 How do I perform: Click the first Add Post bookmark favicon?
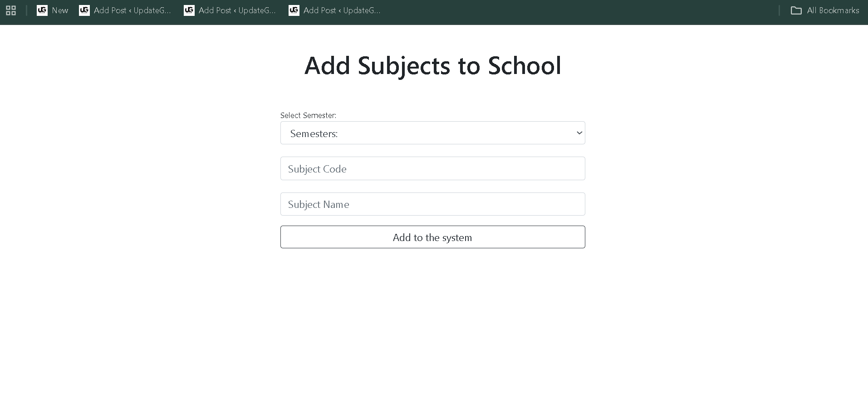click(84, 10)
